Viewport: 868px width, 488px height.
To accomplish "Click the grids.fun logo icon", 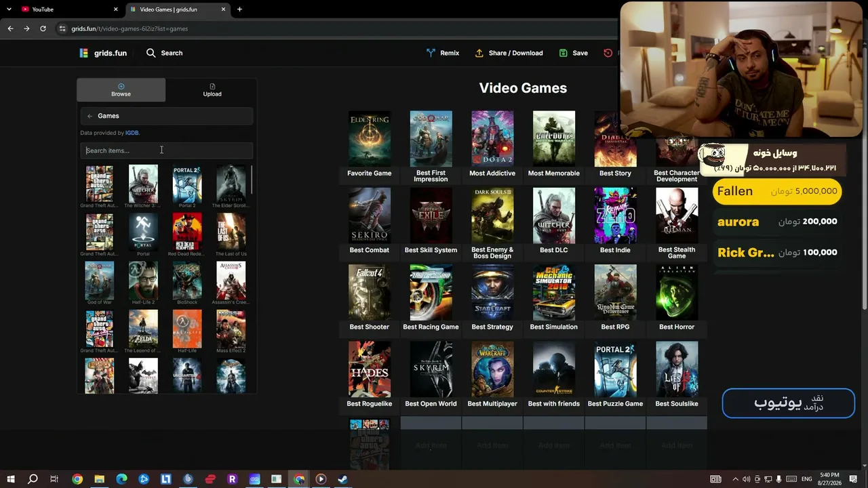I will (83, 53).
